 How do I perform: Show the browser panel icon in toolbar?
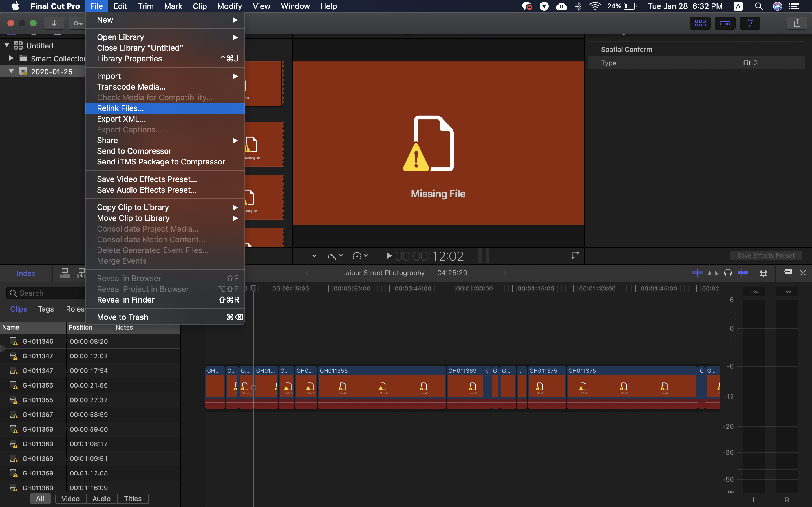click(x=700, y=23)
